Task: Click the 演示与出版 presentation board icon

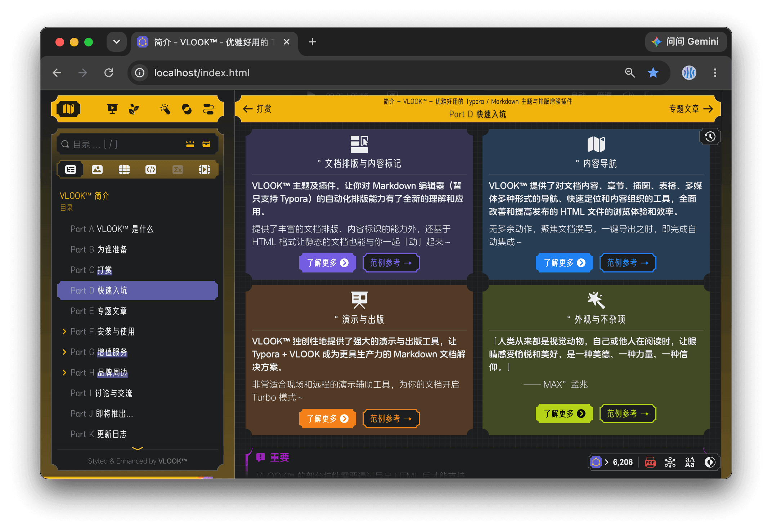Action: (359, 300)
